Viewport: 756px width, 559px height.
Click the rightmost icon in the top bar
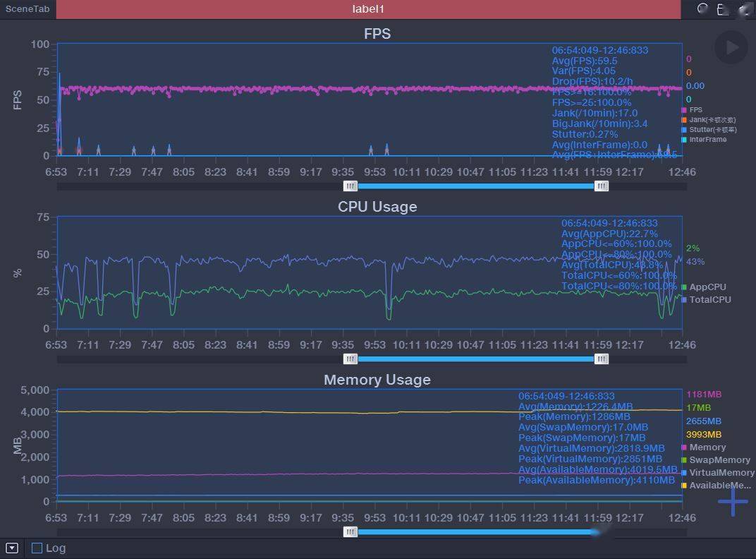(x=746, y=9)
